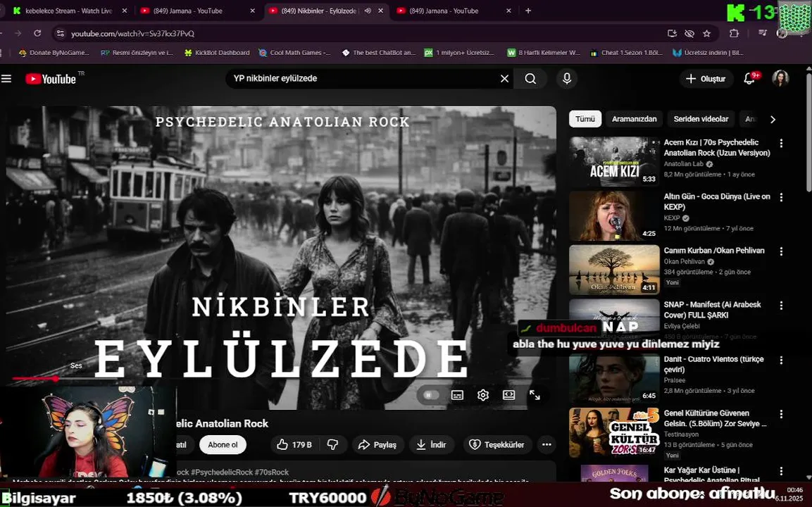812x507 pixels.
Task: Click the crossed-eye icon in address bar
Action: (x=689, y=34)
